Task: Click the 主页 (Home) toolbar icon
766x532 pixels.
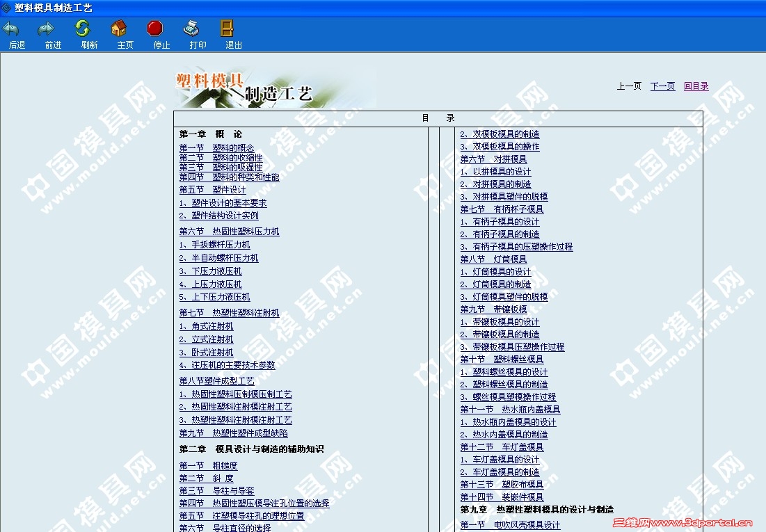Action: tap(120, 33)
